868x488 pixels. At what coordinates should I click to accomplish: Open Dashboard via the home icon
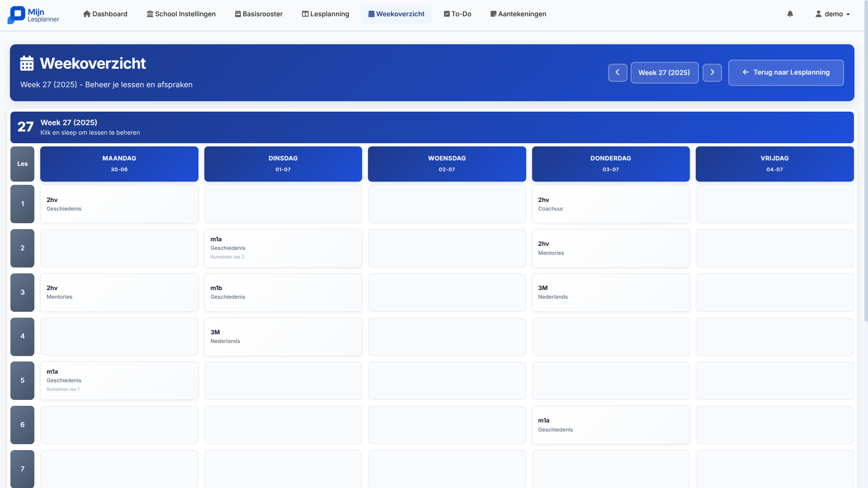[87, 14]
